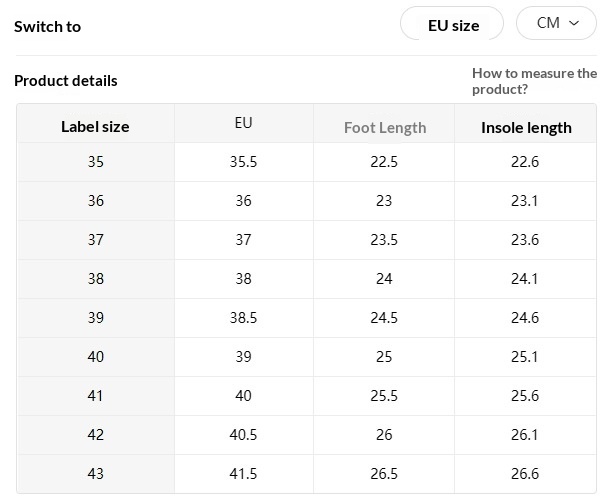This screenshot has width=612, height=500.
Task: Click the EU column header
Action: pyautogui.click(x=243, y=123)
